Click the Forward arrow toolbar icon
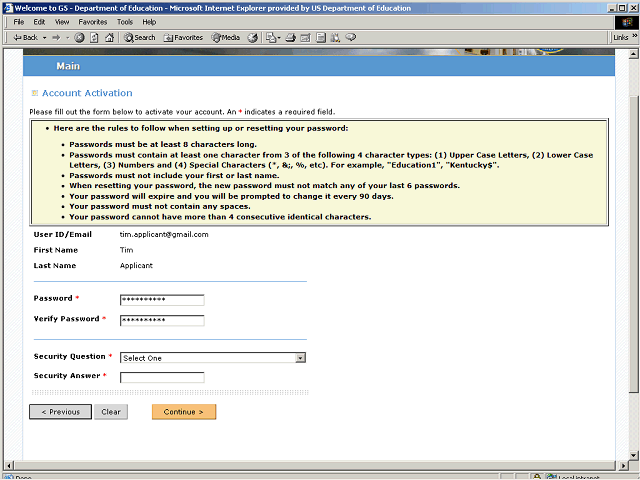 tap(56, 38)
